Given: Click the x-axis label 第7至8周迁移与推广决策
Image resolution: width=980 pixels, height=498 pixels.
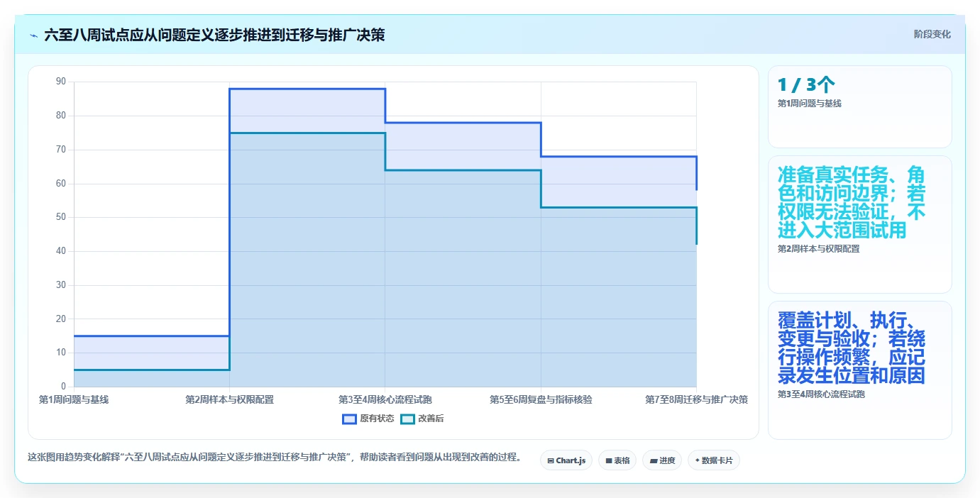Looking at the screenshot, I should tap(696, 399).
